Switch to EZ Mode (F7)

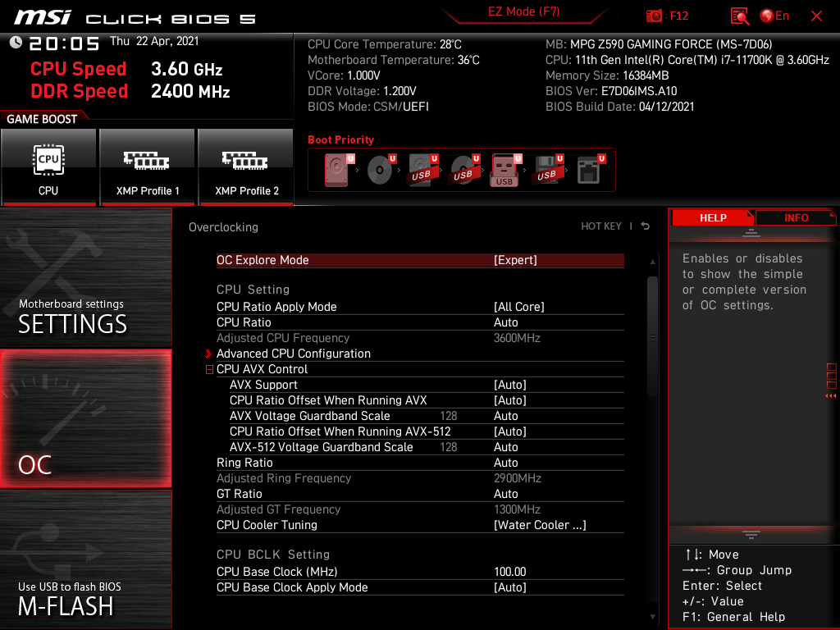(523, 11)
